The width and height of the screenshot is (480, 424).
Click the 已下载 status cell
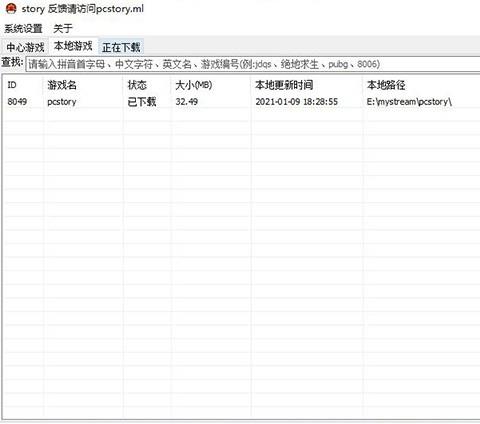coord(142,102)
